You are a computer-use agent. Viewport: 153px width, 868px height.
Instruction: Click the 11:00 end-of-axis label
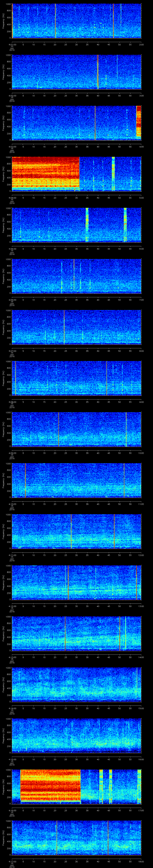[141, 504]
